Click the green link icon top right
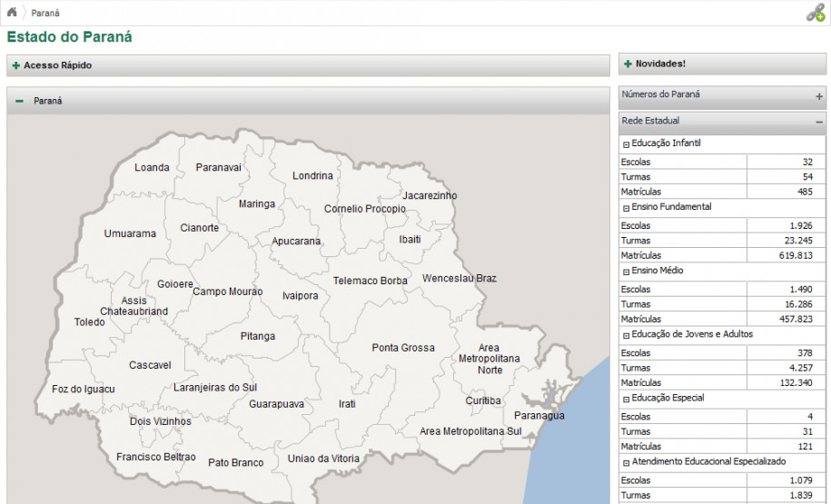This screenshot has width=831, height=504. coord(815,13)
